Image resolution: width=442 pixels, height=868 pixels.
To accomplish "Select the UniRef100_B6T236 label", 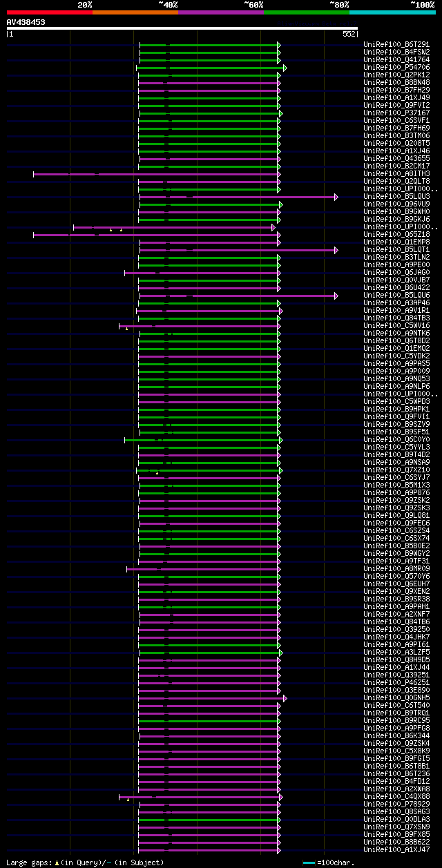I will [x=396, y=774].
